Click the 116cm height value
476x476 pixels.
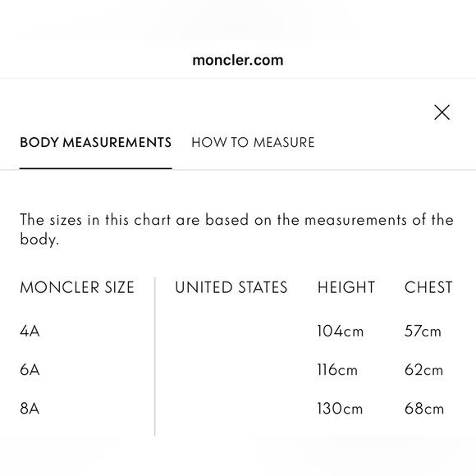point(337,370)
